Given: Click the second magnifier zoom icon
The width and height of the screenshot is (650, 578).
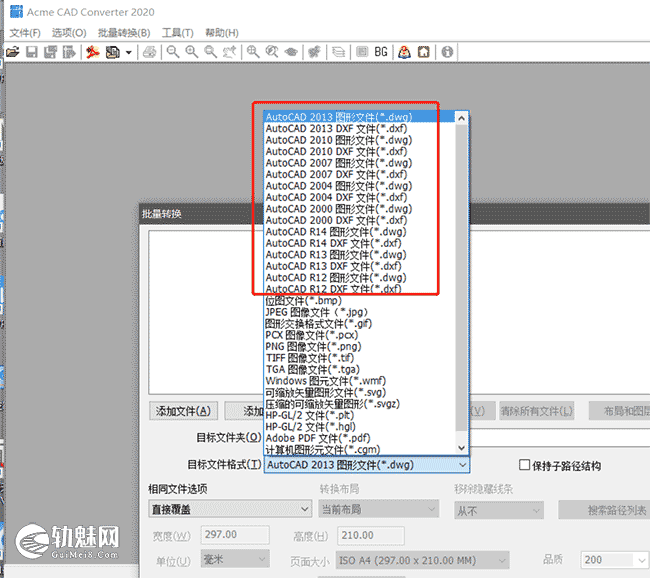Looking at the screenshot, I should [x=192, y=52].
